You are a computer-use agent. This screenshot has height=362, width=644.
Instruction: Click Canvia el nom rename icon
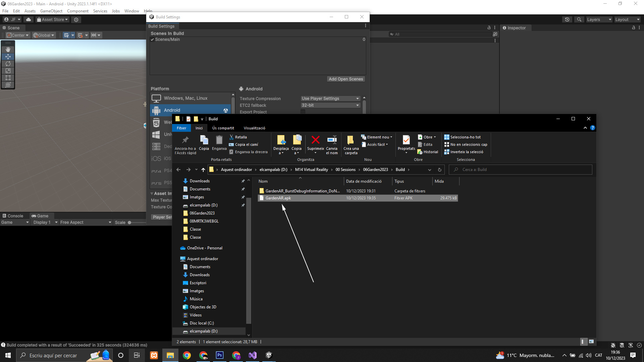tap(332, 140)
